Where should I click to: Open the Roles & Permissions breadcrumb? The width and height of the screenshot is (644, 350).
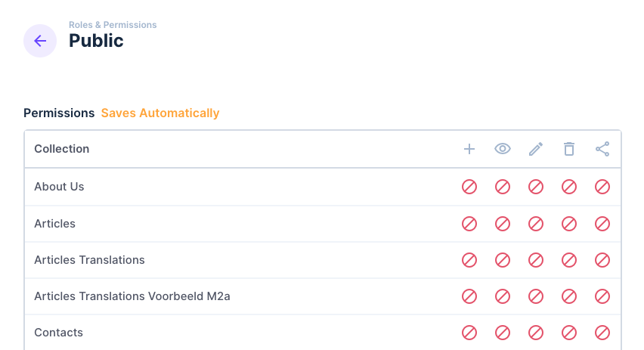(x=113, y=25)
